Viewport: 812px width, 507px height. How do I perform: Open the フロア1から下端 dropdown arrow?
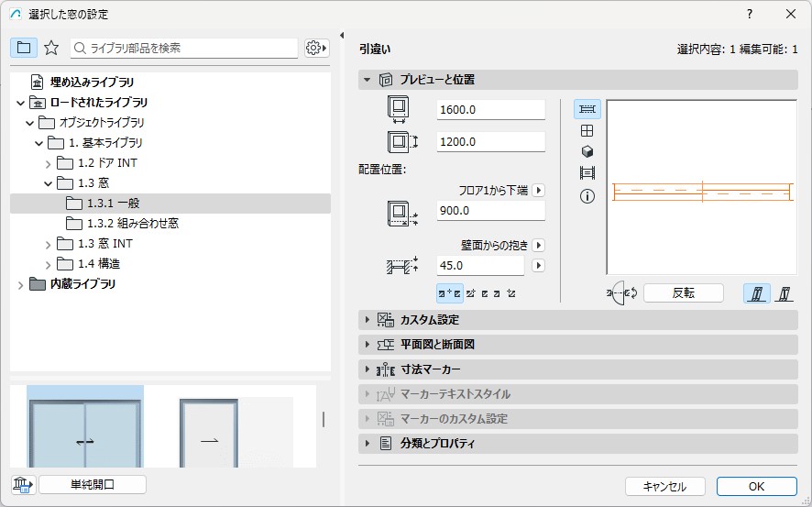(539, 191)
